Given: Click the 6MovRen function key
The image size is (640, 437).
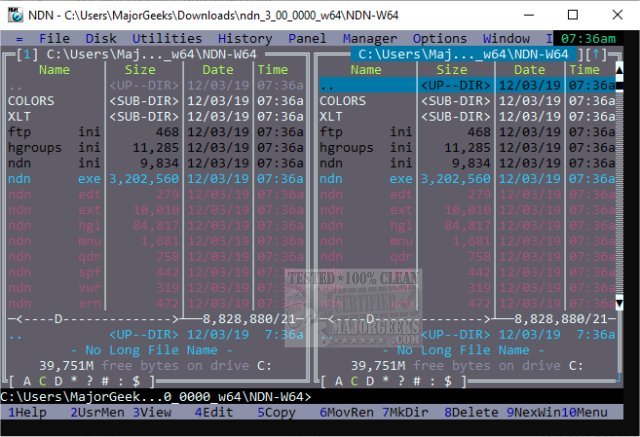Looking at the screenshot, I should click(347, 413).
